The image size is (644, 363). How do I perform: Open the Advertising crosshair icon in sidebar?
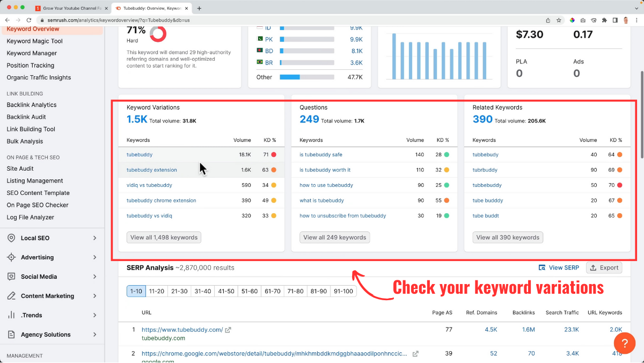point(11,257)
